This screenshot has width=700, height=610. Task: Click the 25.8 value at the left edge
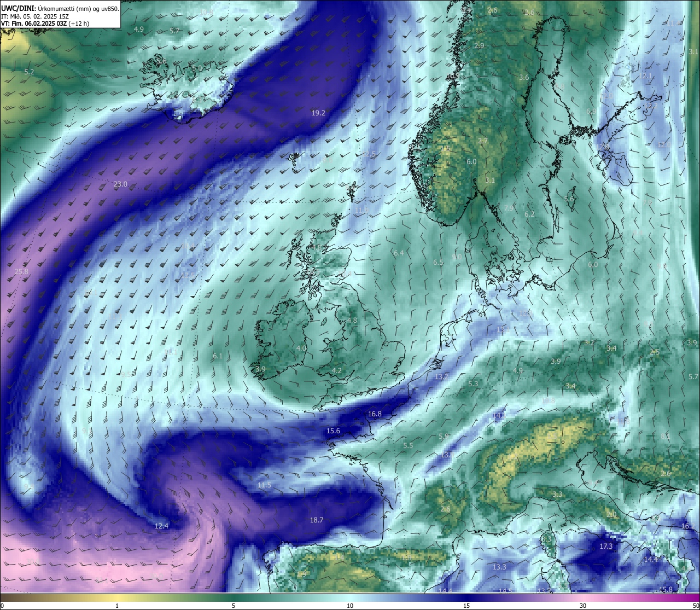(21, 271)
